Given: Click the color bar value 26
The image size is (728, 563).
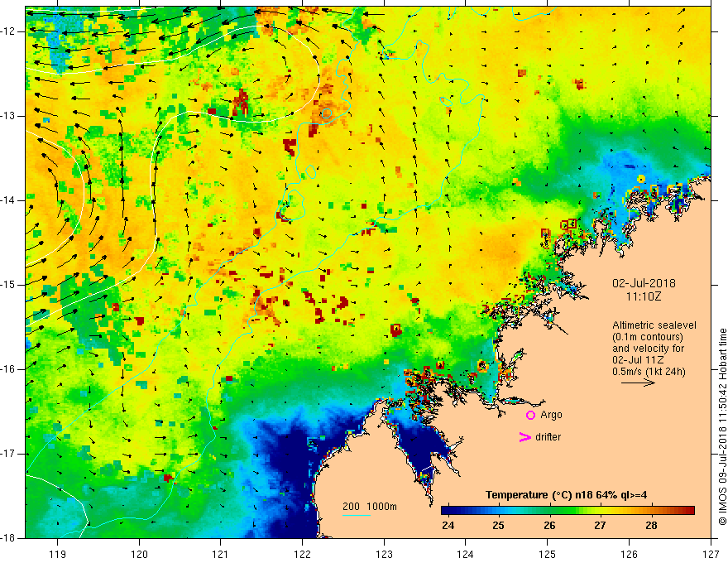Looking at the screenshot, I should [x=549, y=526].
